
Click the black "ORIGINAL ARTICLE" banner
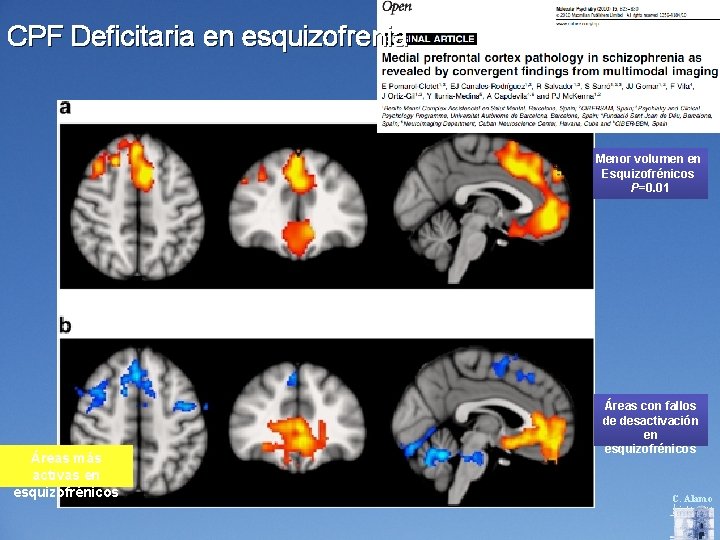(x=429, y=39)
